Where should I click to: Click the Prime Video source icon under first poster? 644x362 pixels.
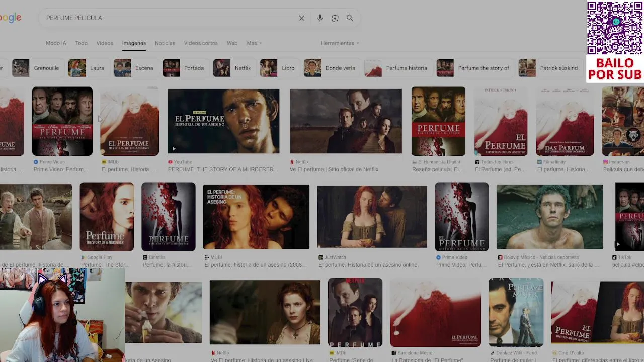[x=36, y=162]
